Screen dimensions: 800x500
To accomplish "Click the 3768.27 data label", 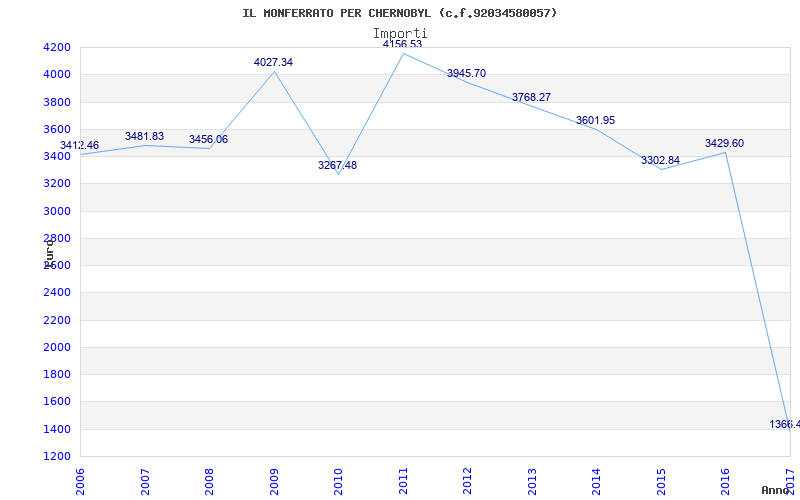I will (532, 97).
